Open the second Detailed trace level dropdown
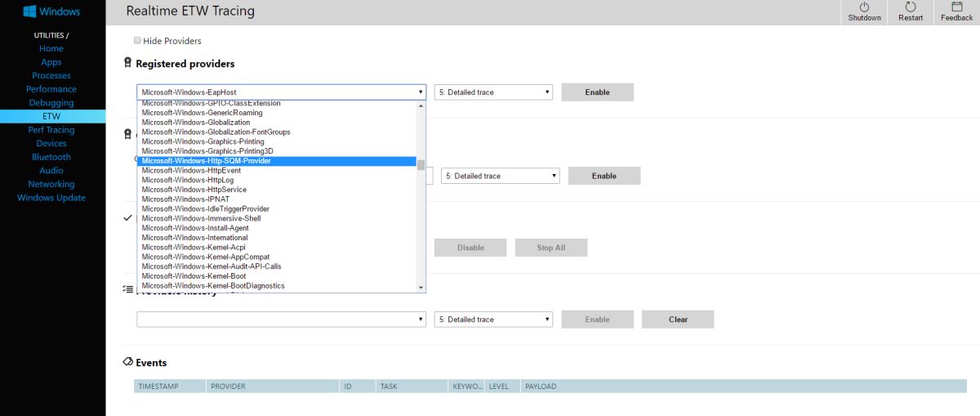The width and height of the screenshot is (980, 416). click(500, 176)
